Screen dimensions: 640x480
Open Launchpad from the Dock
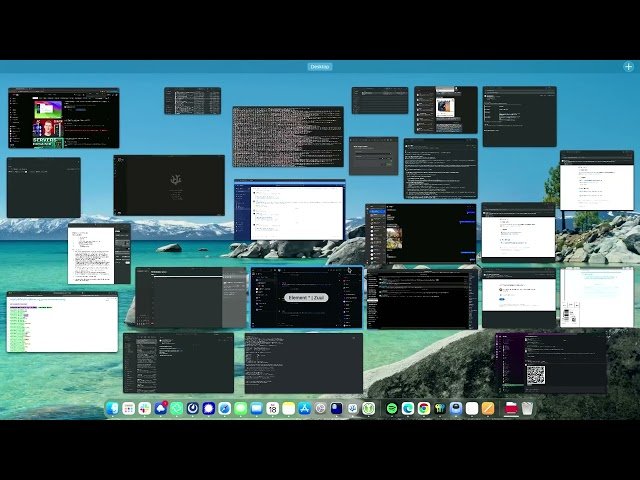click(128, 408)
